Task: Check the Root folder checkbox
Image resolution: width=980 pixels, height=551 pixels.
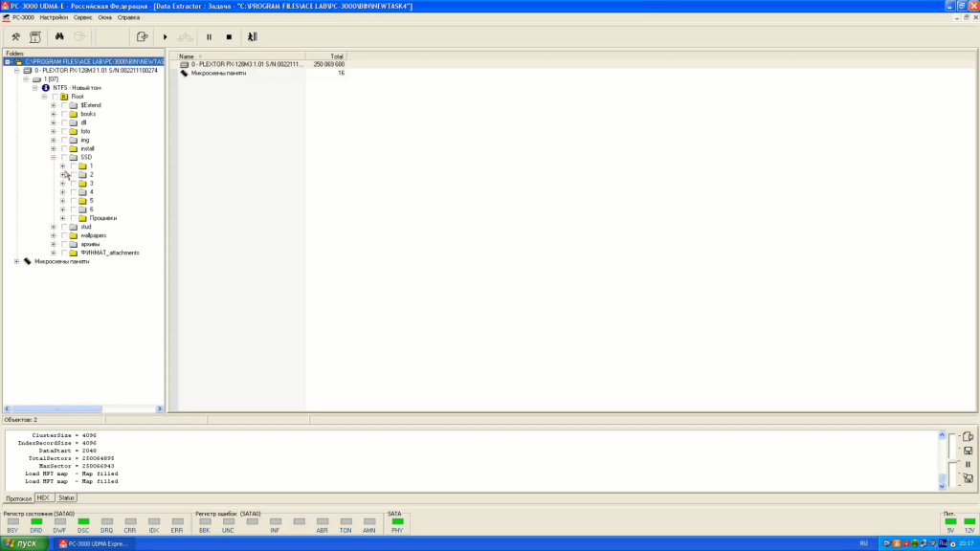Action: click(55, 97)
